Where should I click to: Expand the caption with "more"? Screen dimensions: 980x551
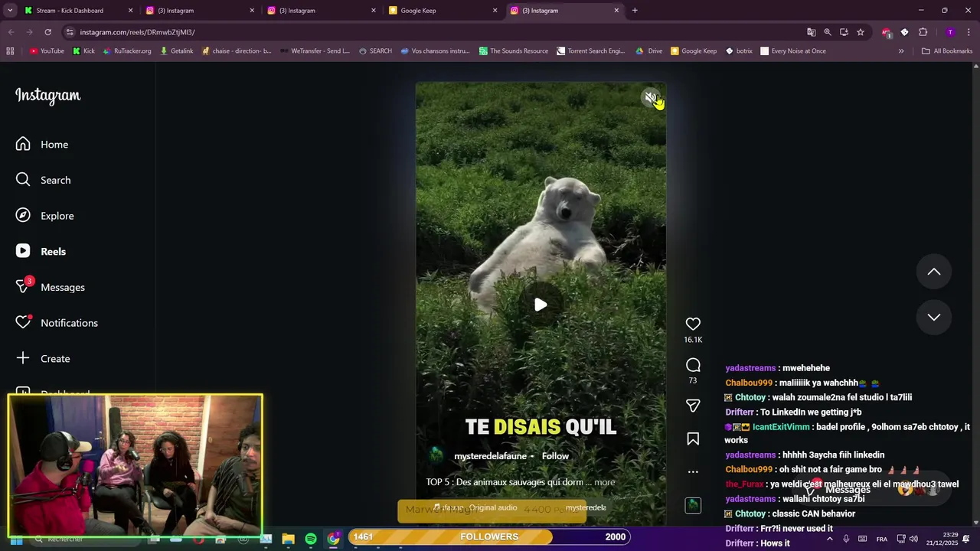pyautogui.click(x=605, y=482)
